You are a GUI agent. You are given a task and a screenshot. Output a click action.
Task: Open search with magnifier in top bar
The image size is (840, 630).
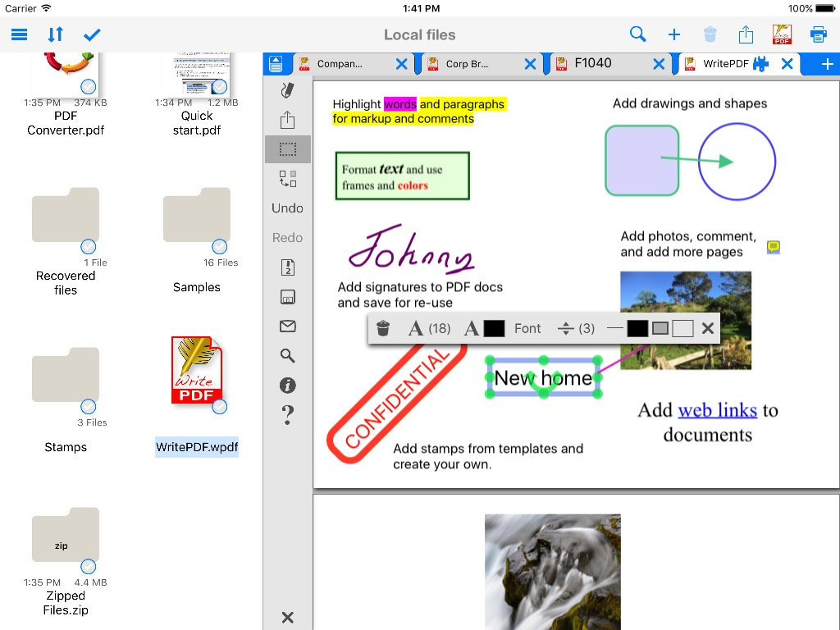pyautogui.click(x=637, y=34)
